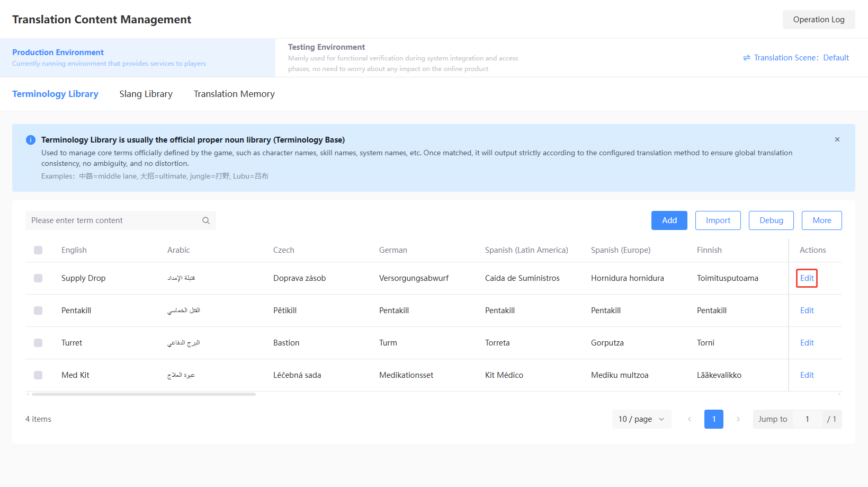Click the Léčebná sada cell
Viewport: 868px width, 487px height.
[297, 375]
